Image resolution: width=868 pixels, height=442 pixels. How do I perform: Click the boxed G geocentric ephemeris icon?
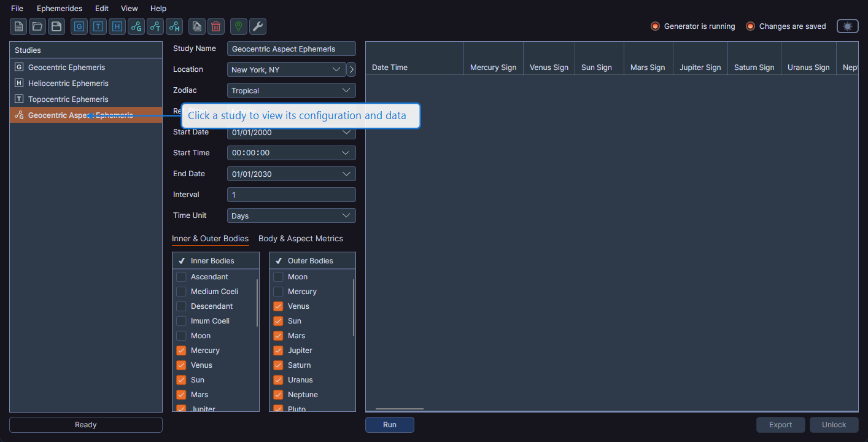coord(79,26)
